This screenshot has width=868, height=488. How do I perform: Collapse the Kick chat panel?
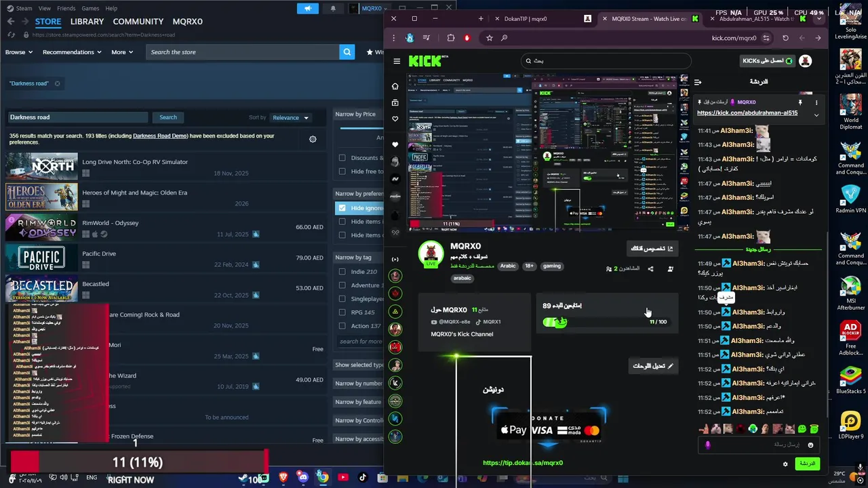(698, 82)
